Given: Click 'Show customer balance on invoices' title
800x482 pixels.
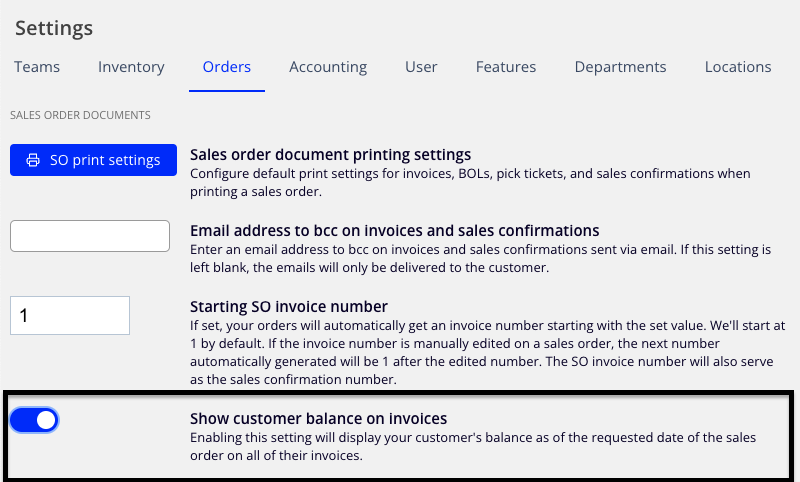Looking at the screenshot, I should coord(318,419).
